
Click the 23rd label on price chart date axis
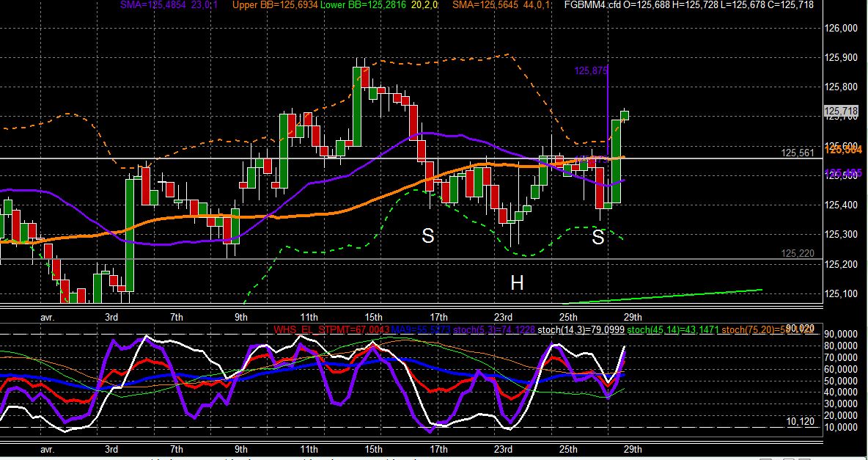pyautogui.click(x=503, y=317)
